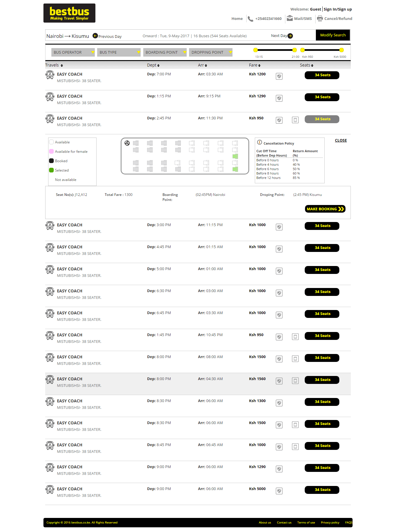Sort buses by Fare
Screen dimensions: 396x532
tap(255, 65)
